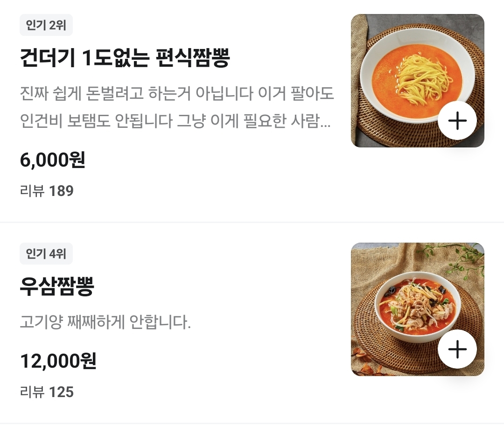This screenshot has height=426, width=504.
Task: Click the 인기 4위 popularity badge
Action: coord(46,254)
